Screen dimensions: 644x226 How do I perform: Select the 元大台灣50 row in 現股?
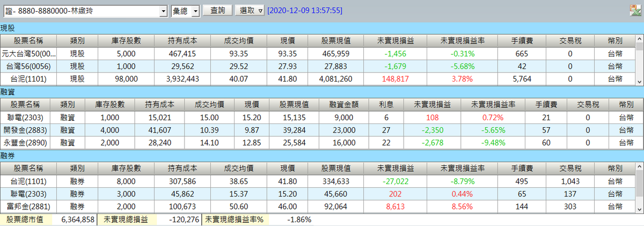point(28,54)
